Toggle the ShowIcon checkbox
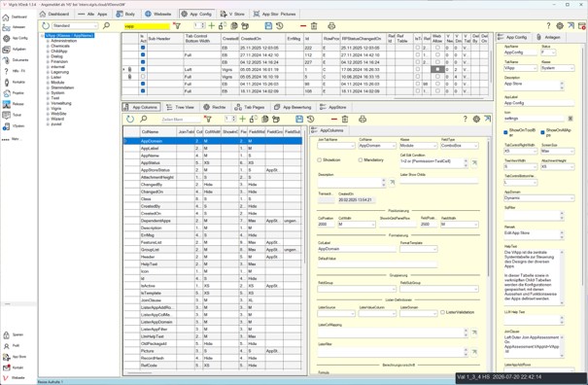Image resolution: width=588 pixels, height=385 pixels. pos(320,159)
